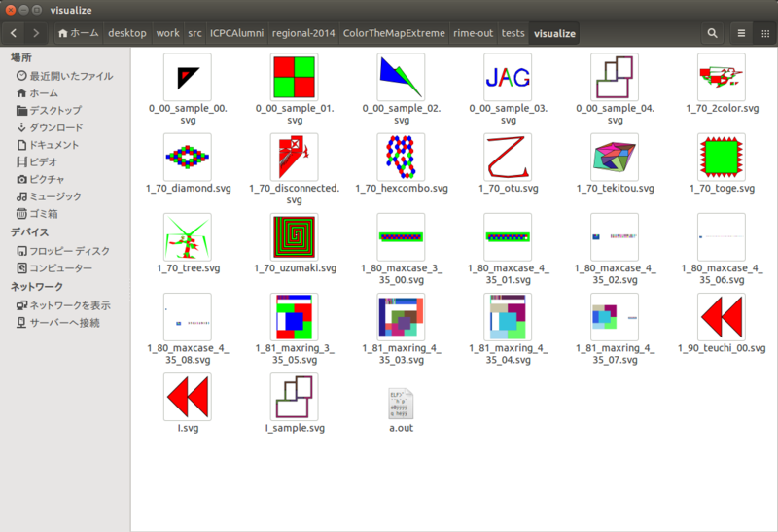This screenshot has width=778, height=532.
Task: Select the I.svg file thumbnail
Action: point(188,397)
